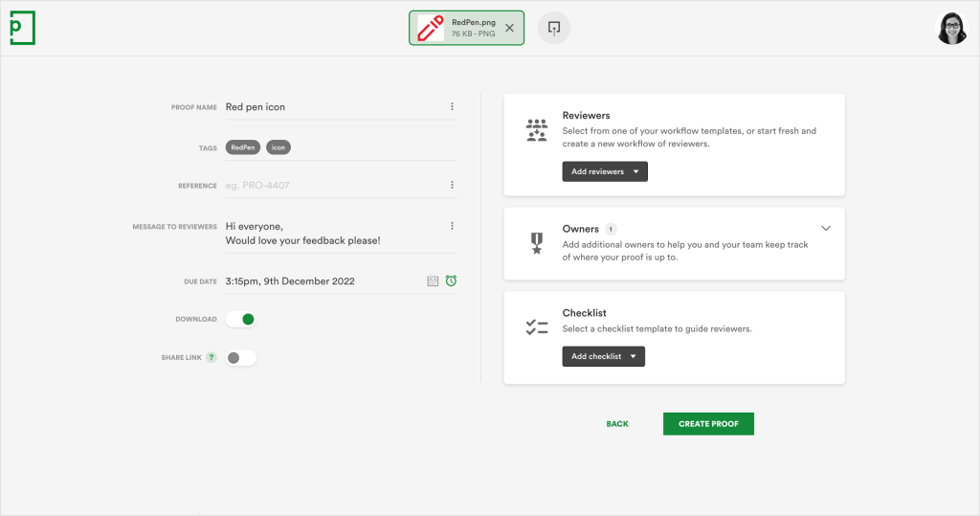Open the due date calendar picker
This screenshot has height=516, width=980.
tap(433, 280)
